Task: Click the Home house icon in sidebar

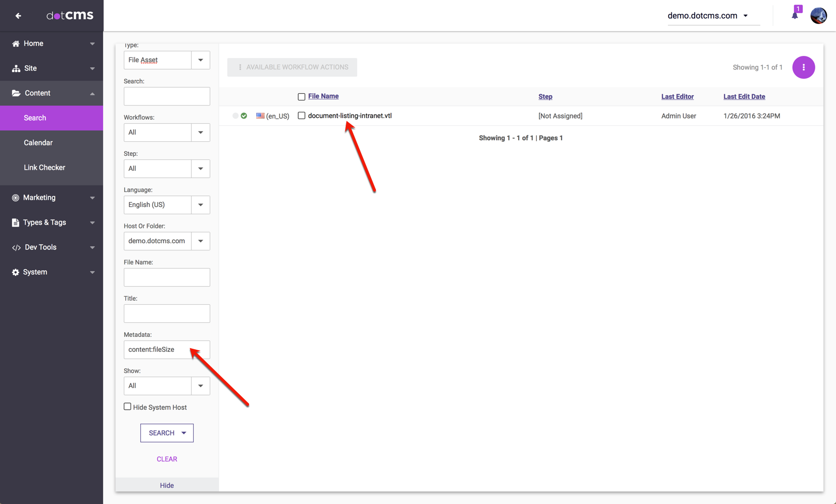Action: (16, 43)
